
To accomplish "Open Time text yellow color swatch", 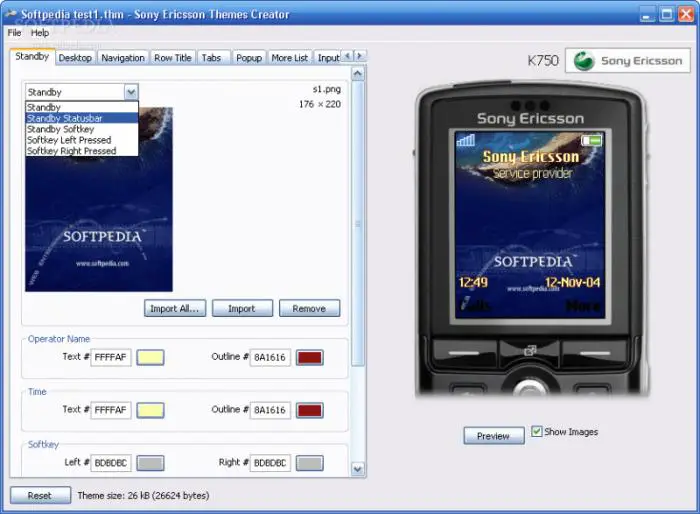I will pos(150,410).
